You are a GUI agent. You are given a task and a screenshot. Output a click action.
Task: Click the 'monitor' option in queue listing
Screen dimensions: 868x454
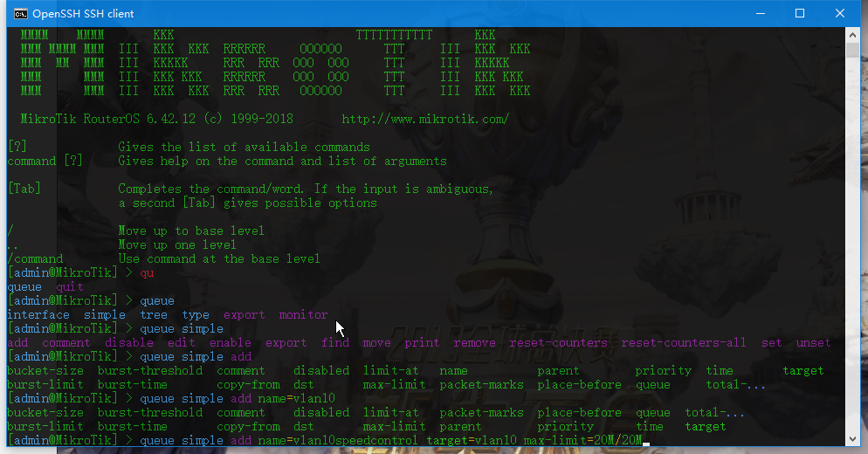303,314
